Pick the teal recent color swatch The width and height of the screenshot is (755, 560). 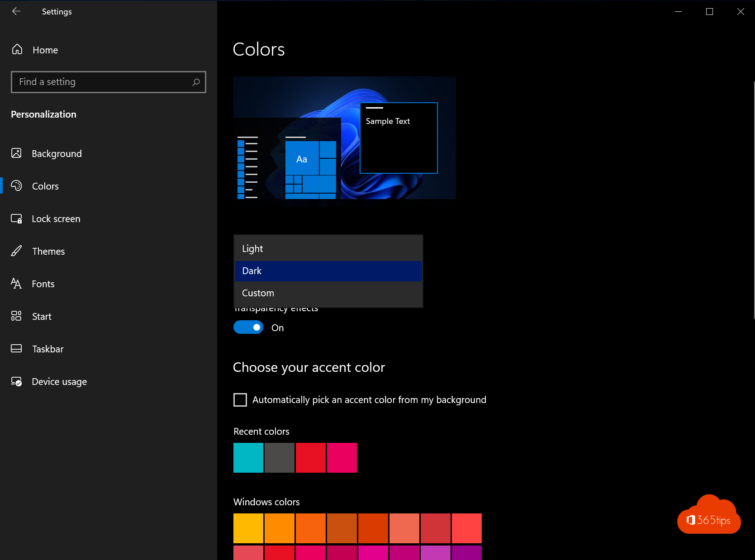pyautogui.click(x=248, y=457)
